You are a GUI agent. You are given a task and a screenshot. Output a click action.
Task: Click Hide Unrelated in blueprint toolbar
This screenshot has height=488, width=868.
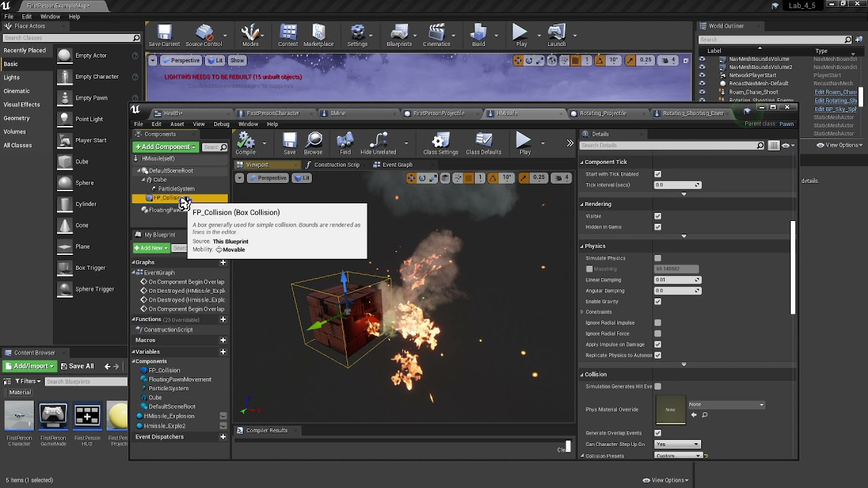378,144
